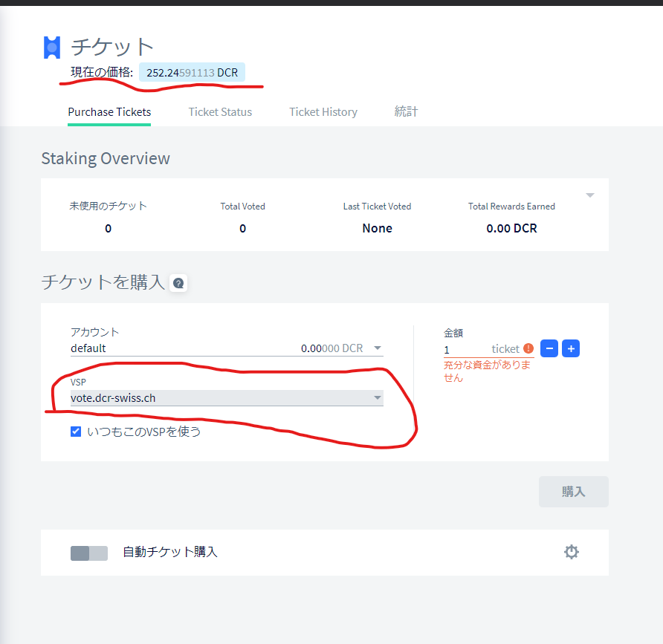
Task: Click the current price 252.24 DCR badge
Action: coord(192,73)
